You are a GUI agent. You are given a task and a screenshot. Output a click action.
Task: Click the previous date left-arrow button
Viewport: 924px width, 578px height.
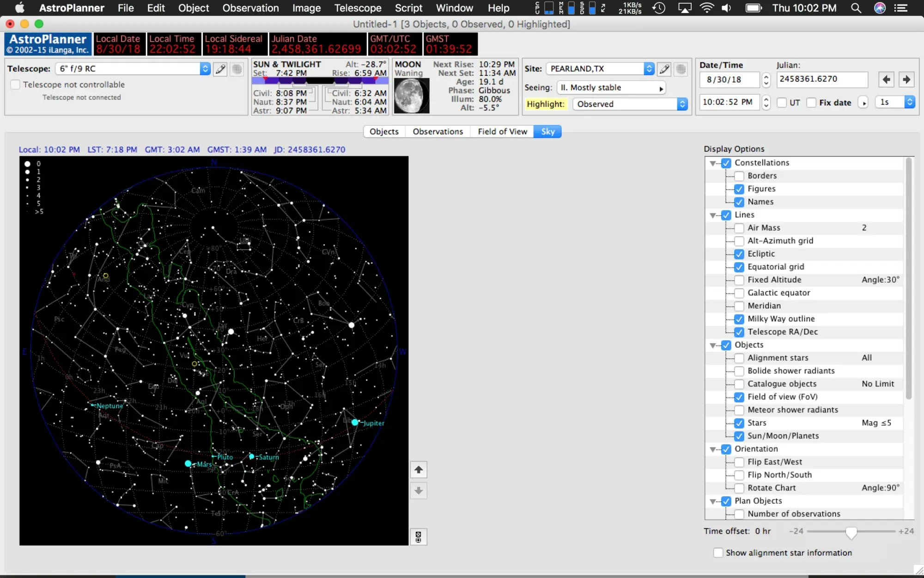coord(886,79)
